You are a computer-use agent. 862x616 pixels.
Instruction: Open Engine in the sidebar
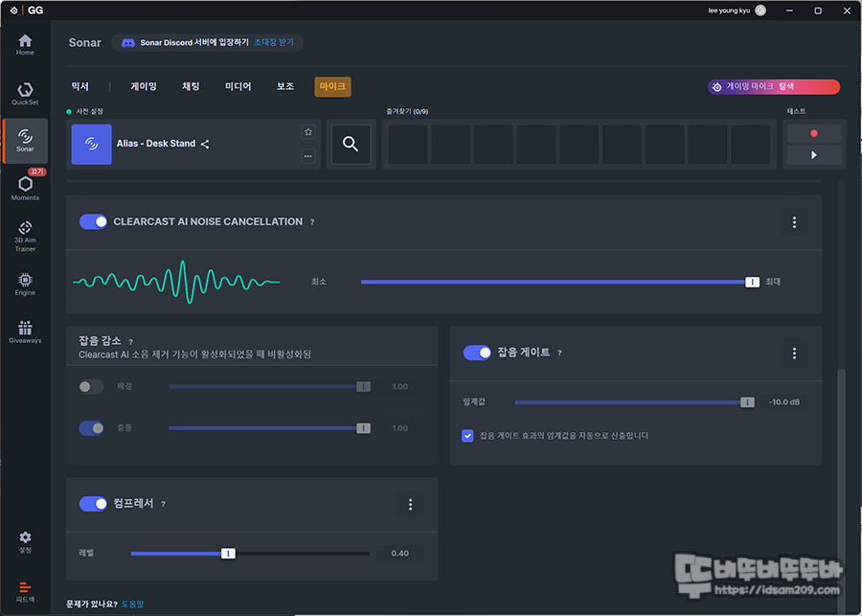tap(25, 285)
